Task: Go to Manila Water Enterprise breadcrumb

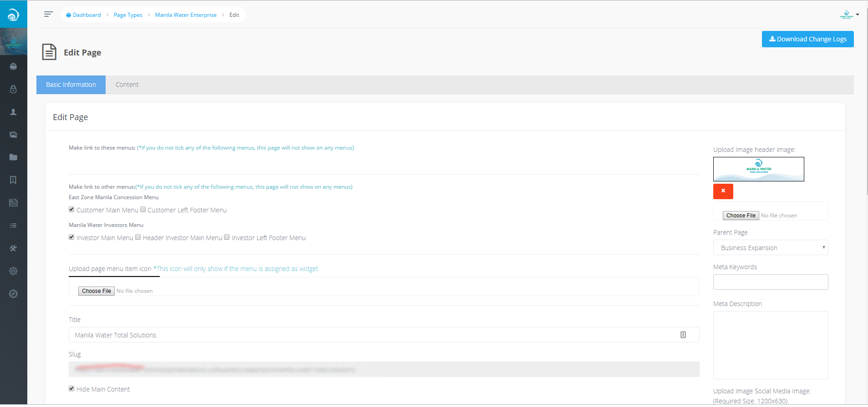Action: [186, 15]
